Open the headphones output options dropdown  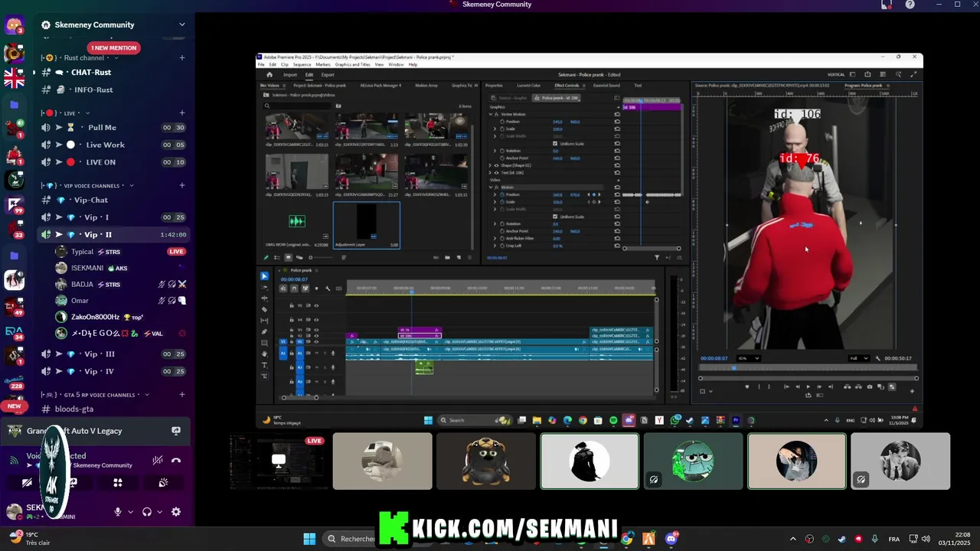tap(159, 512)
